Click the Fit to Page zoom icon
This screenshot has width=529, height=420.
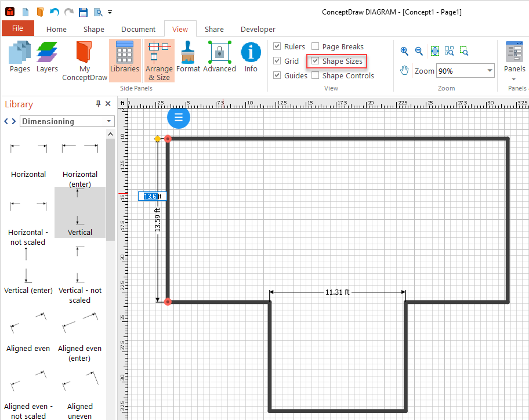435,51
